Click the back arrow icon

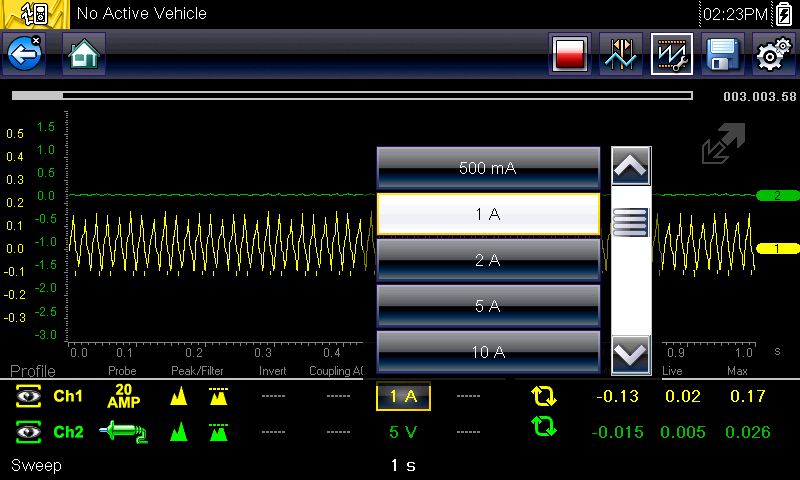[25, 54]
